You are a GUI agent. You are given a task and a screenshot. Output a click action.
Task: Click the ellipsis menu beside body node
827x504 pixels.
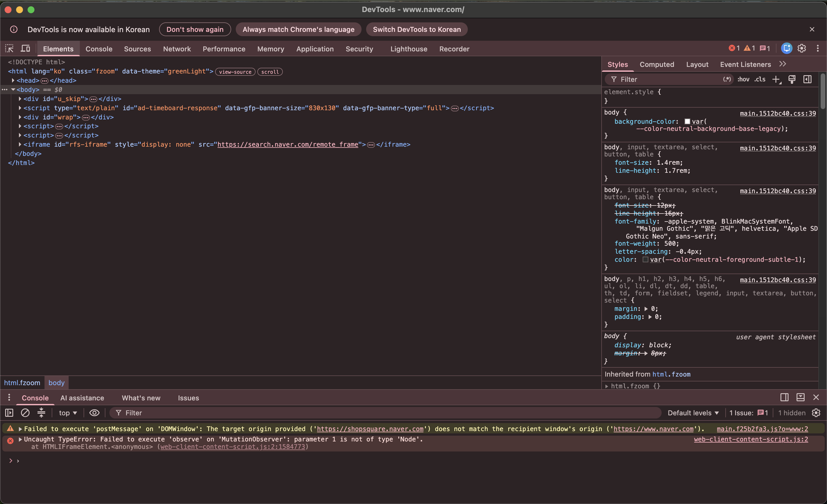click(4, 90)
